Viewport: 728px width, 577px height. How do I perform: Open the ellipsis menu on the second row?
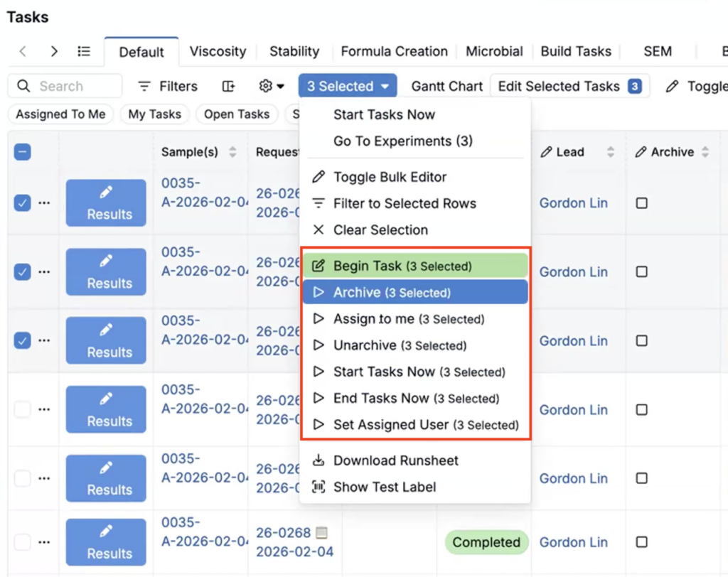coord(45,271)
